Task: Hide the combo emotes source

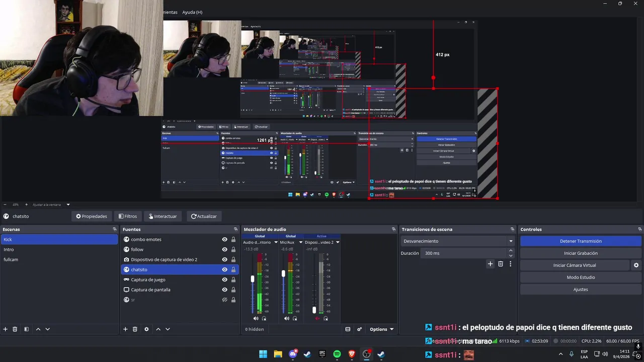Action: pyautogui.click(x=224, y=239)
